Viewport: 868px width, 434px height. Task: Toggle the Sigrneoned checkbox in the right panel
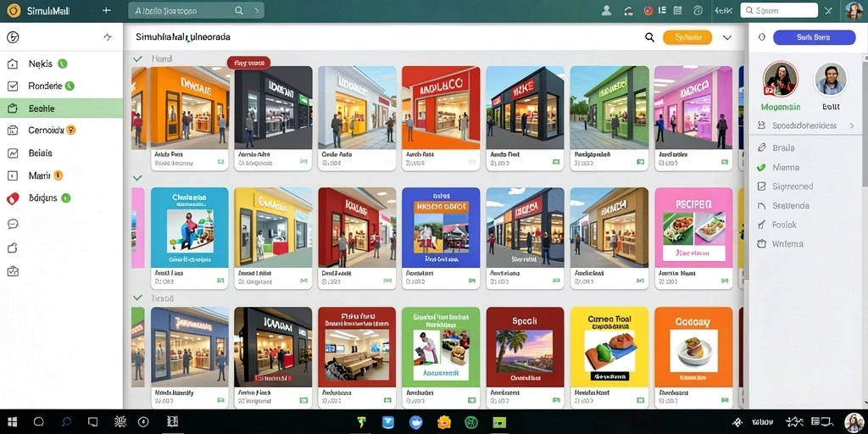[761, 186]
